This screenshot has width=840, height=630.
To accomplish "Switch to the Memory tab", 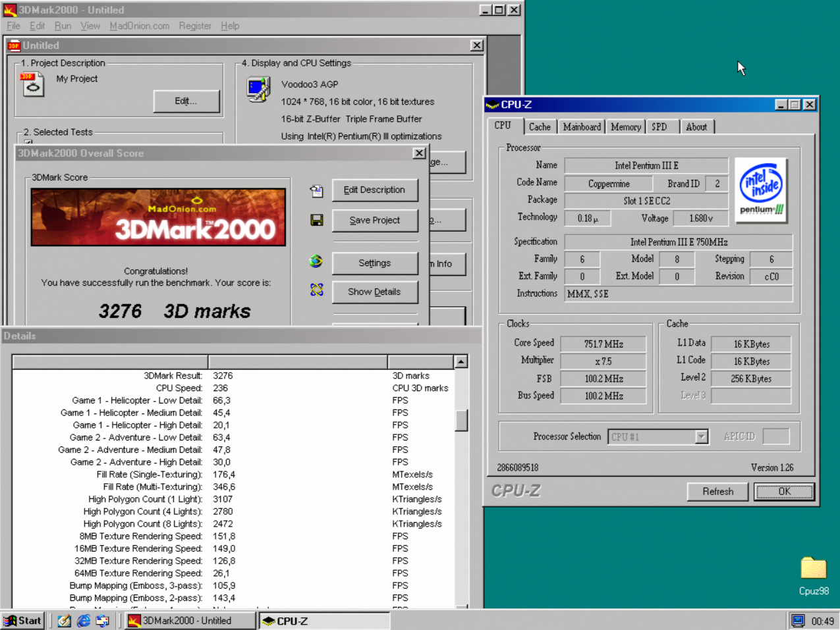I will [625, 127].
